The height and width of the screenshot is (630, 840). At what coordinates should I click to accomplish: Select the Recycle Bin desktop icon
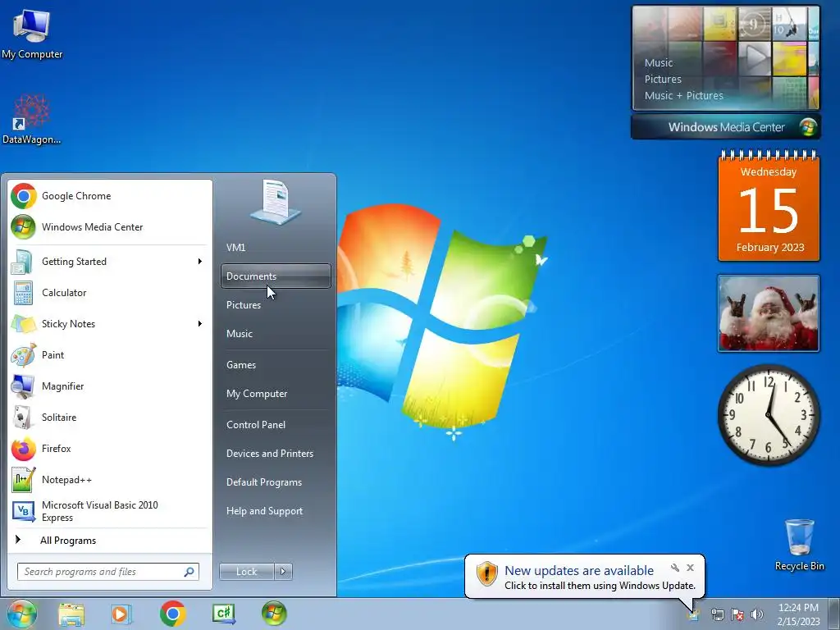(799, 545)
